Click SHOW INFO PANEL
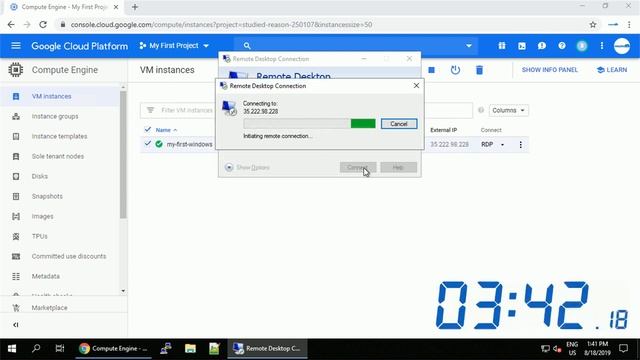This screenshot has height=360, width=640. point(549,70)
